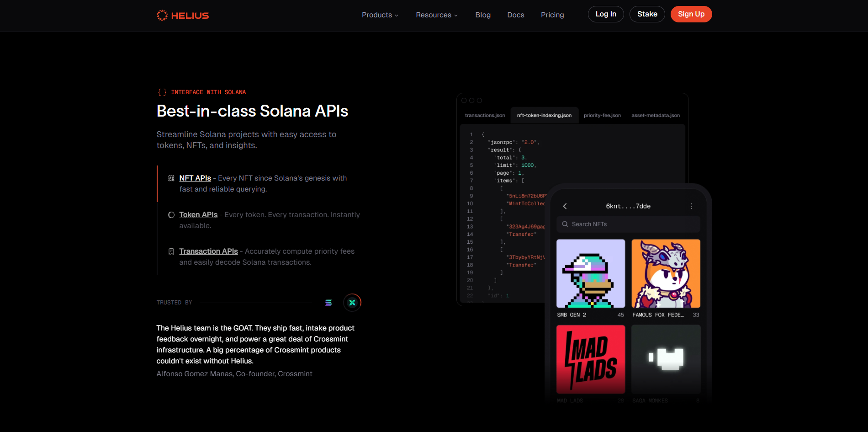Click the Sign Up button
The image size is (868, 432).
pos(691,14)
